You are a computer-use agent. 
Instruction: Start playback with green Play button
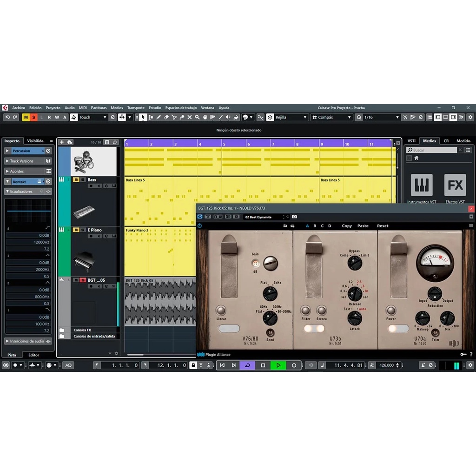click(x=278, y=365)
